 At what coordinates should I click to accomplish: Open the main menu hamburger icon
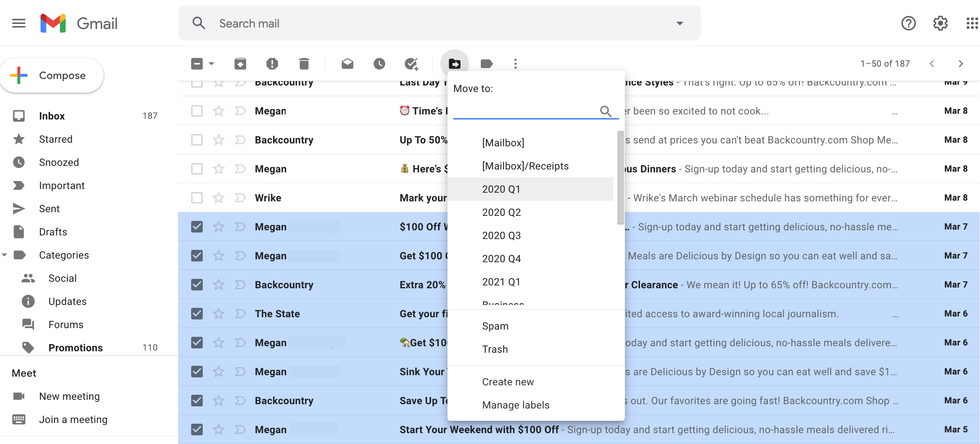pos(18,24)
